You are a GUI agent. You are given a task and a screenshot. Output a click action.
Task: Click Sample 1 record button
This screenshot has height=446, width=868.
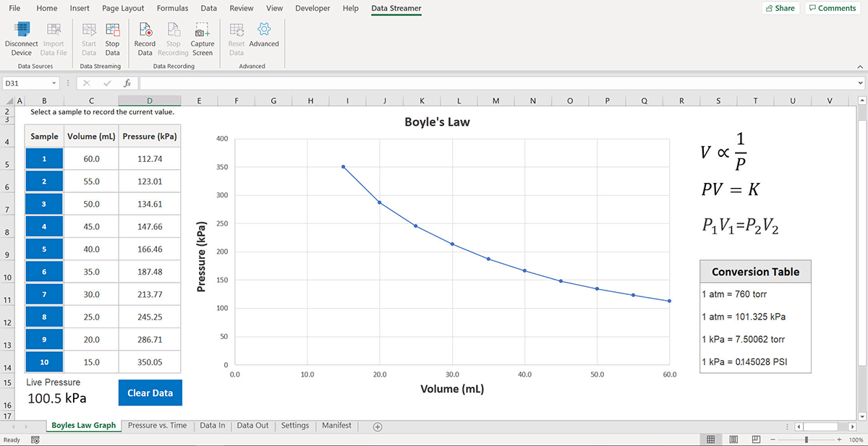click(44, 159)
